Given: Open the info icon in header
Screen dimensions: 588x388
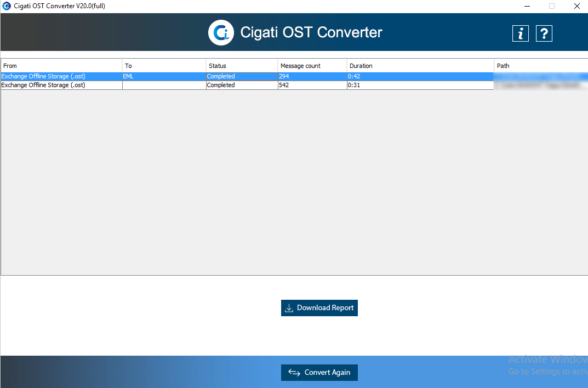Looking at the screenshot, I should pos(521,34).
